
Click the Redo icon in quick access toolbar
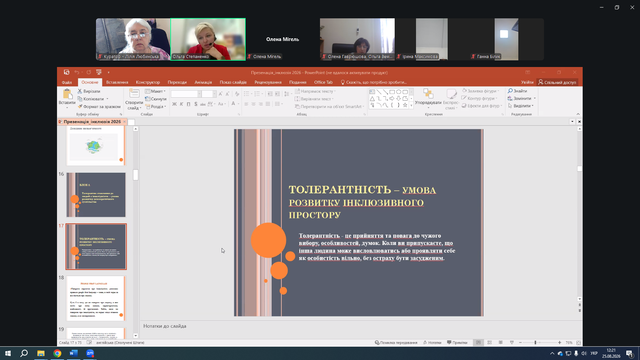[89, 72]
